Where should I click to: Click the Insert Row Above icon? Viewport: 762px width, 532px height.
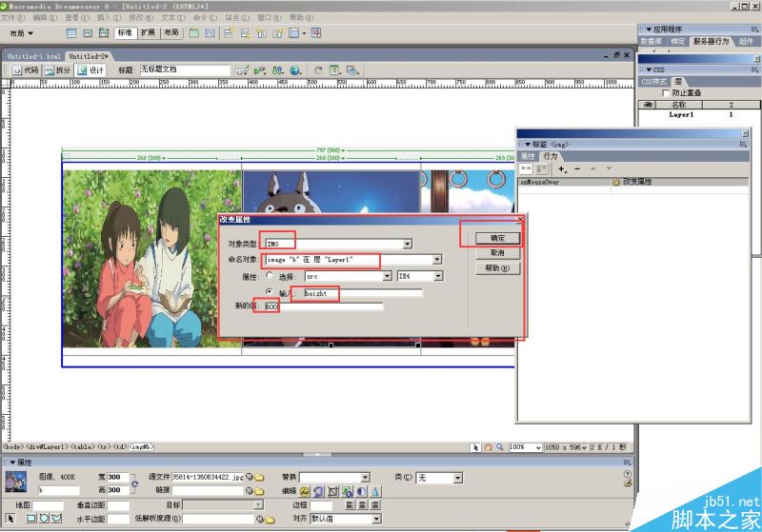pos(229,33)
